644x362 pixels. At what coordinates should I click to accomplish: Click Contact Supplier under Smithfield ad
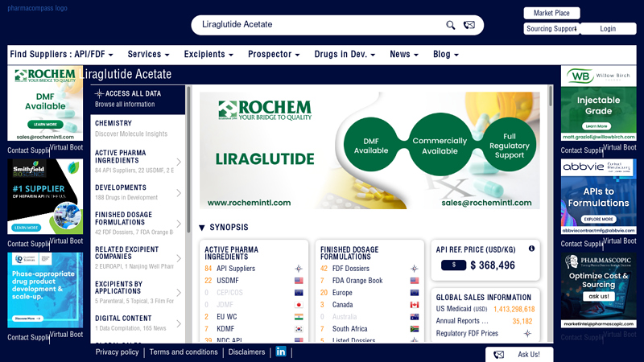tap(28, 244)
